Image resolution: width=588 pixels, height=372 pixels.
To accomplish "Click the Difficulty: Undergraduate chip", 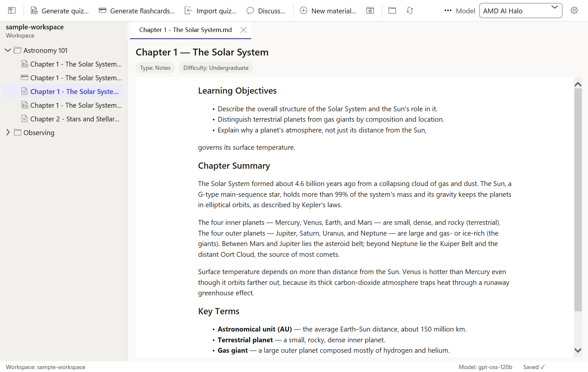I will (x=216, y=68).
